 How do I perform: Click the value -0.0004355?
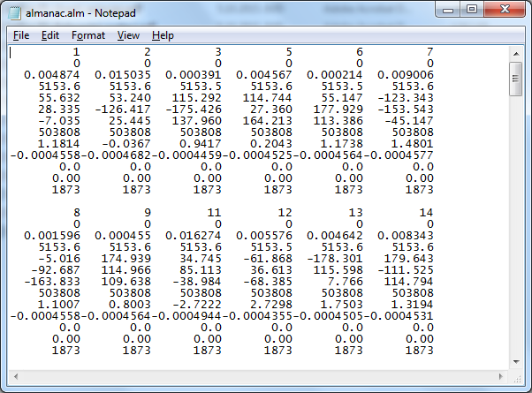coord(257,316)
